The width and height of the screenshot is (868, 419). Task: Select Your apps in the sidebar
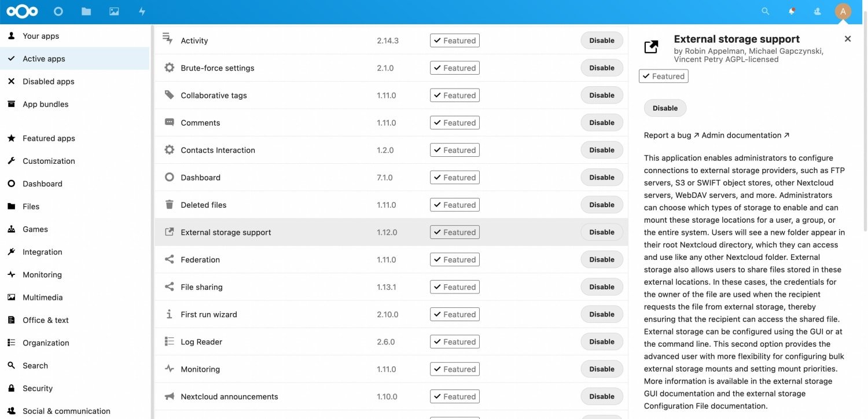pyautogui.click(x=75, y=36)
